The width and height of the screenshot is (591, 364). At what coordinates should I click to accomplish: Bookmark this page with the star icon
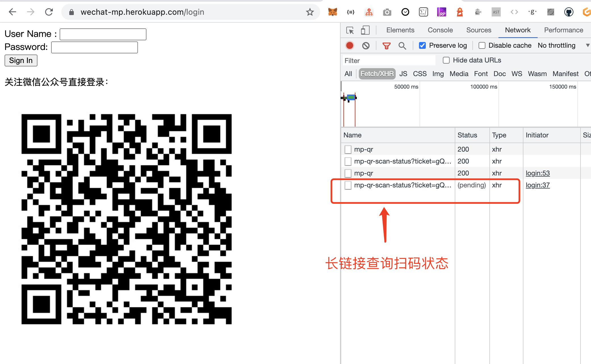310,12
